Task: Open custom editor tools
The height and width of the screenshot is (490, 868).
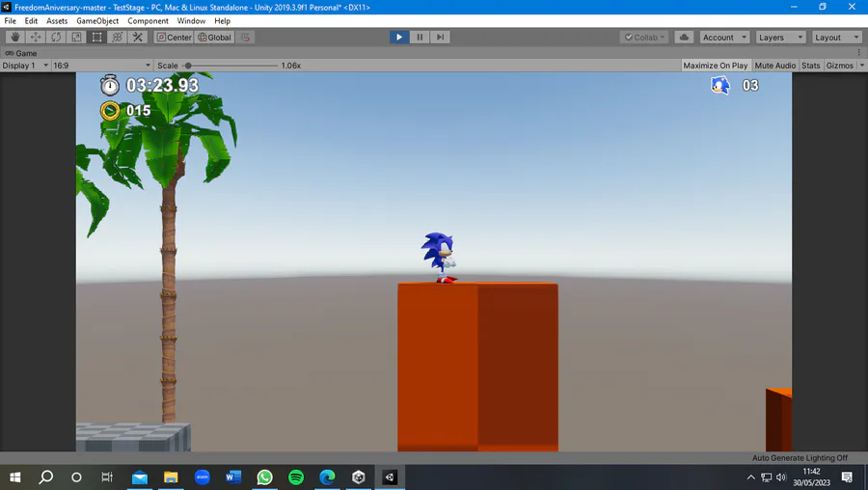Action: 138,37
